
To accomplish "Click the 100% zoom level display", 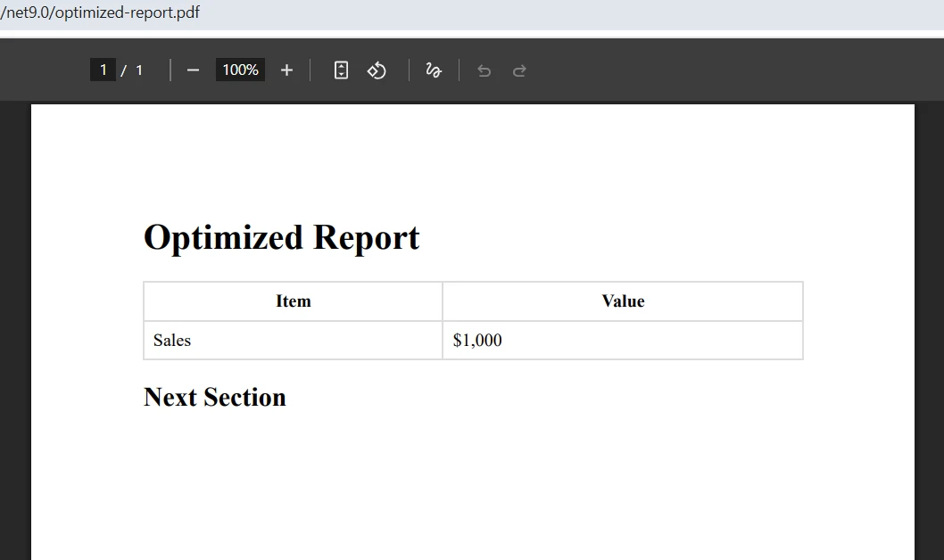I will tap(239, 70).
